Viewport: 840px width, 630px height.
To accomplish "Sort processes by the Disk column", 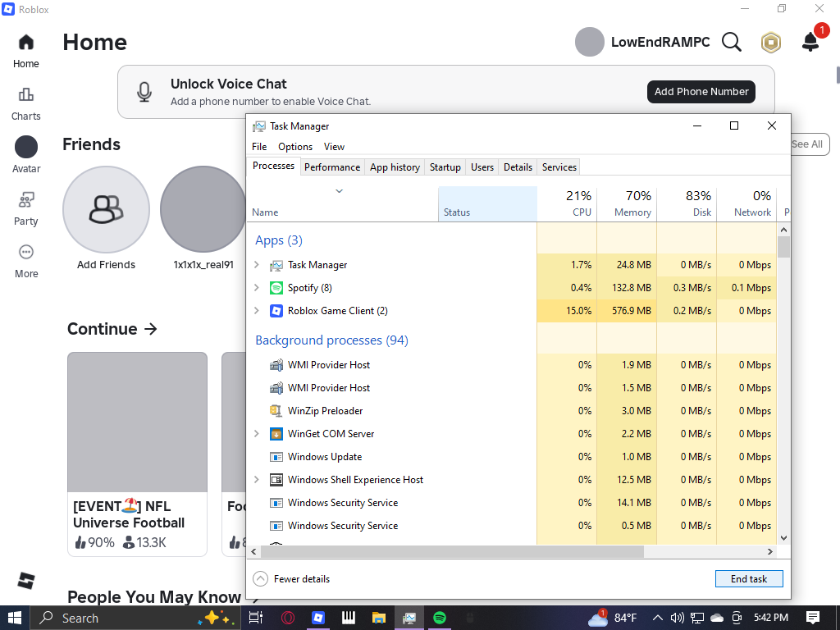I will point(687,203).
